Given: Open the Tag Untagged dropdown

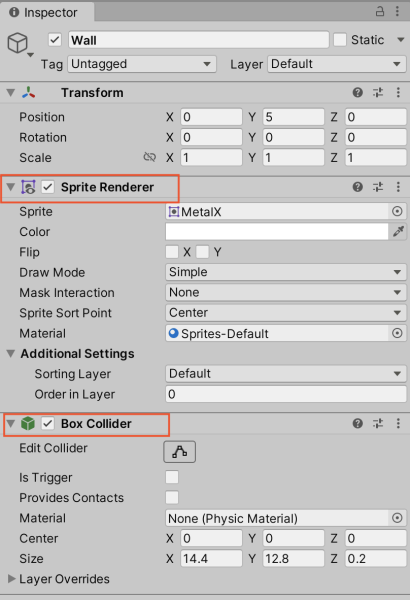Looking at the screenshot, I should pyautogui.click(x=142, y=64).
